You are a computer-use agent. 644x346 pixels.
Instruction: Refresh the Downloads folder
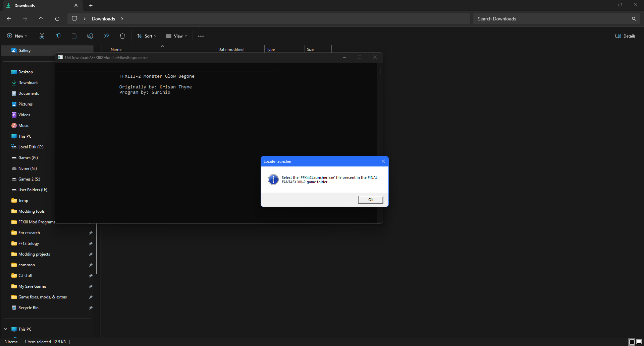tap(57, 19)
